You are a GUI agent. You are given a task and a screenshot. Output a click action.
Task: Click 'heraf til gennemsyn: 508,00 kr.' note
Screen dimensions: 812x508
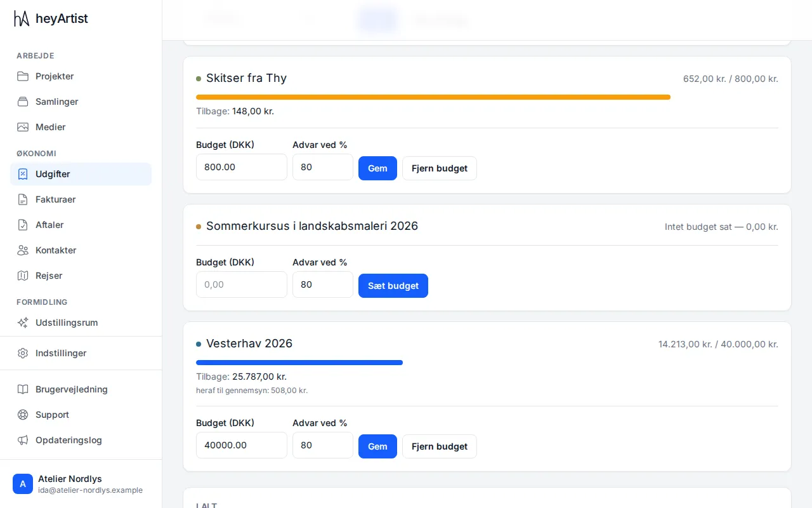[252, 391]
